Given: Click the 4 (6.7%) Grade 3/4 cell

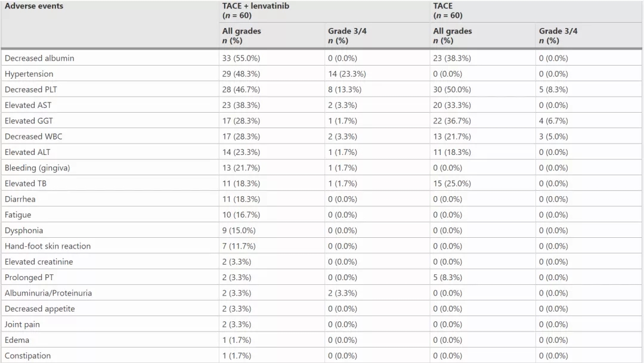Looking at the screenshot, I should click(553, 120).
